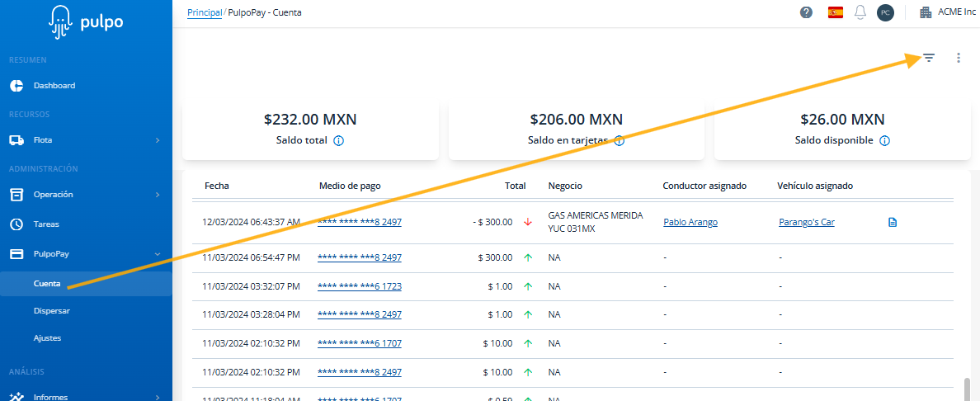Change language via Spanish flag icon

coord(835,12)
